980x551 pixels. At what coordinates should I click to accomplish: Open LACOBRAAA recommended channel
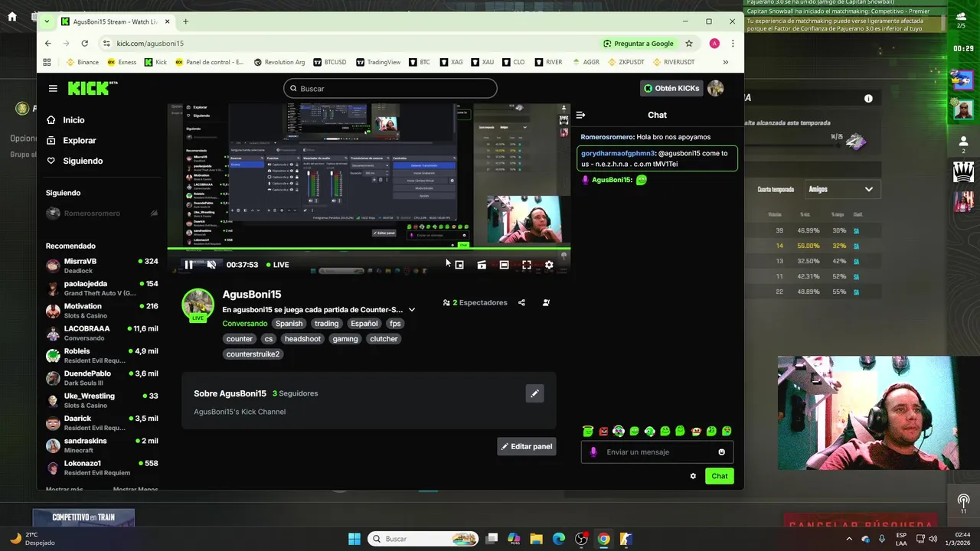[102, 333]
